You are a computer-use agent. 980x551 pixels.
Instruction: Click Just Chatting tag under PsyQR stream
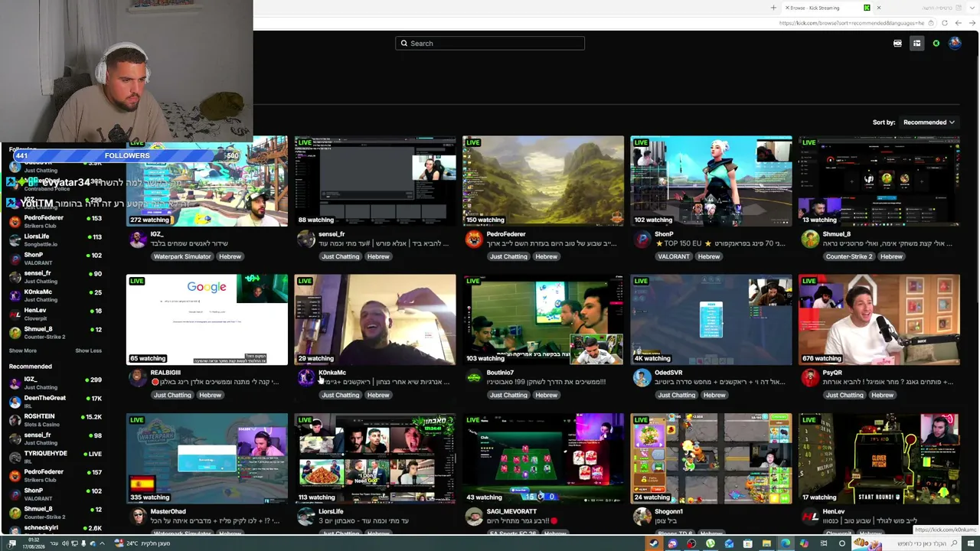click(x=844, y=395)
